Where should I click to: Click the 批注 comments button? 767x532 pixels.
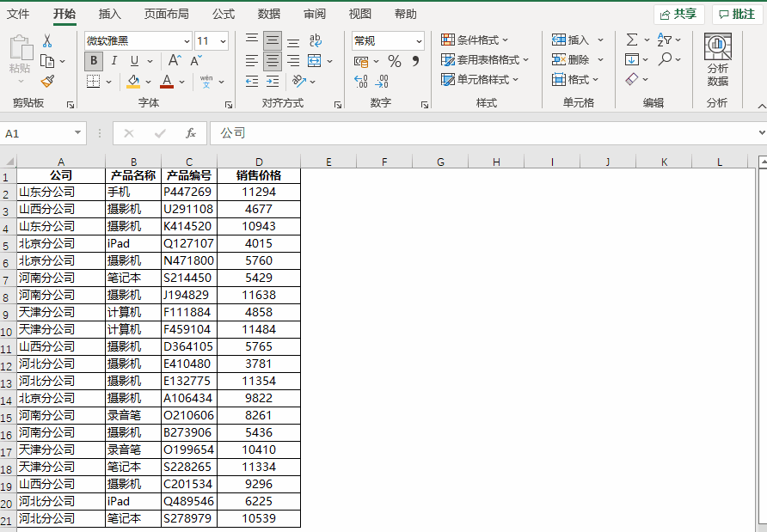click(737, 14)
